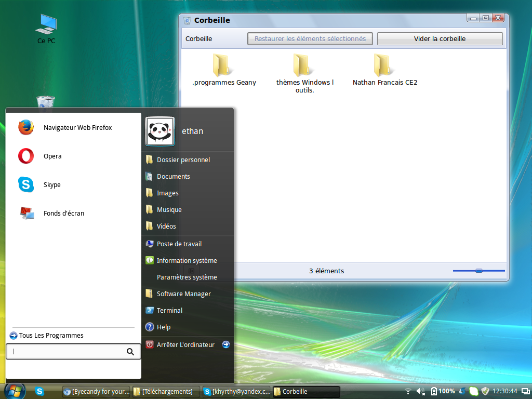Screen dimensions: 532x399
Task: Click the shield update tray icon
Action: click(485, 391)
